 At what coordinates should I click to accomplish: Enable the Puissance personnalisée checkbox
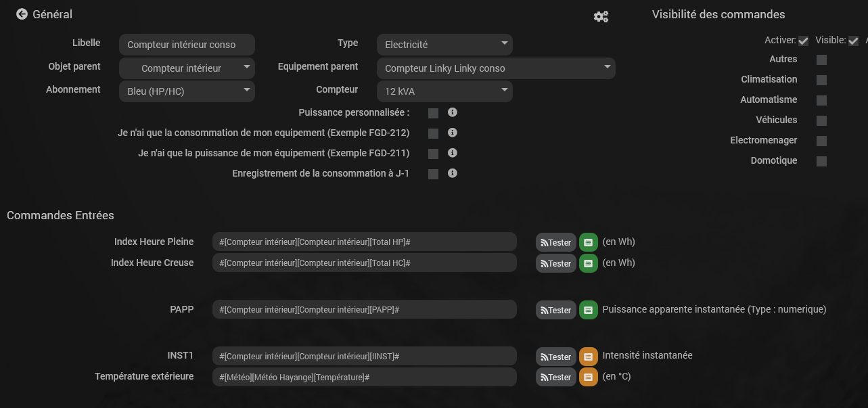click(433, 113)
